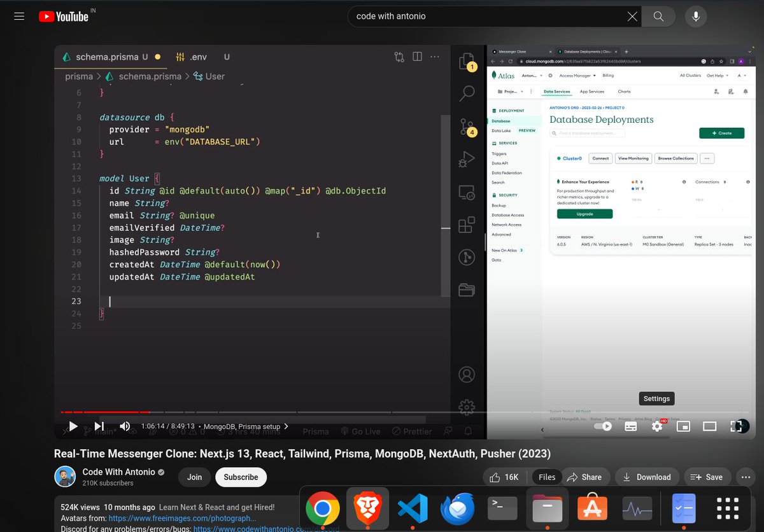The height and width of the screenshot is (532, 764).
Task: Click Browse Collections in Atlas
Action: pyautogui.click(x=676, y=158)
